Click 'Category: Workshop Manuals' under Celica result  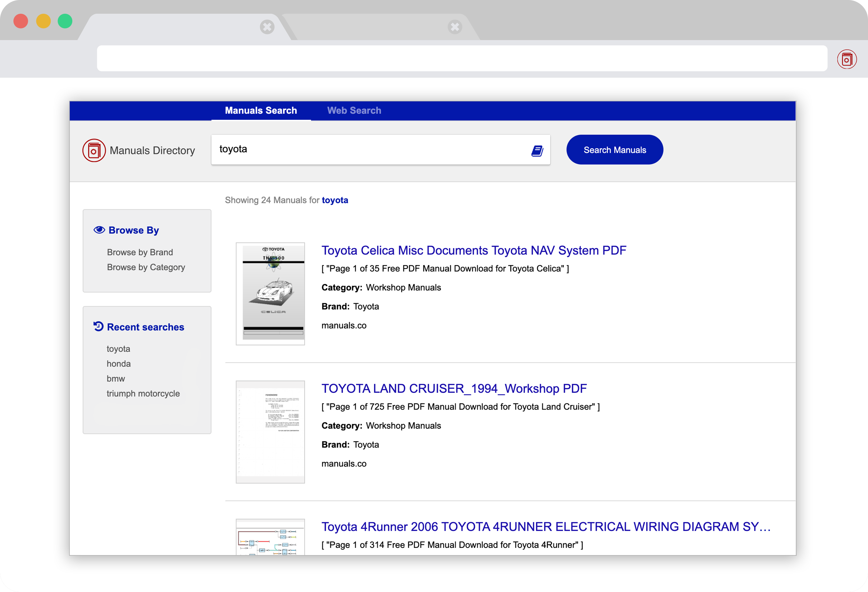381,288
